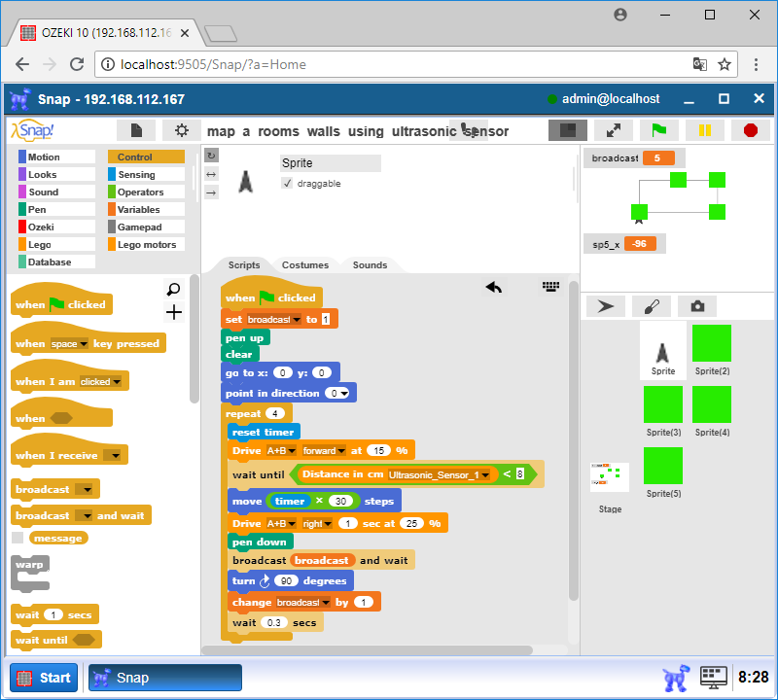
Task: Click the horizontal scrollbar of the scripts area
Action: click(368, 649)
